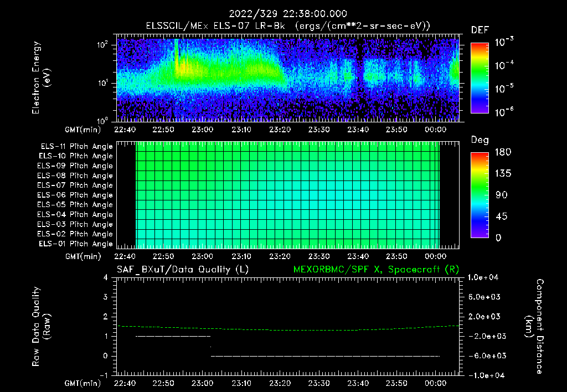Click the Deg pitch angle color bar
The width and height of the screenshot is (567, 392).
[480, 195]
